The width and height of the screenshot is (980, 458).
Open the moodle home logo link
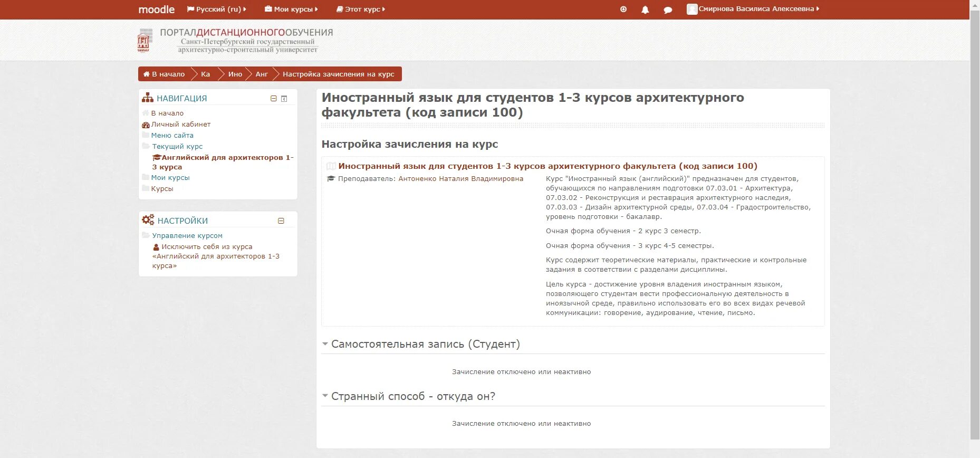click(x=156, y=9)
